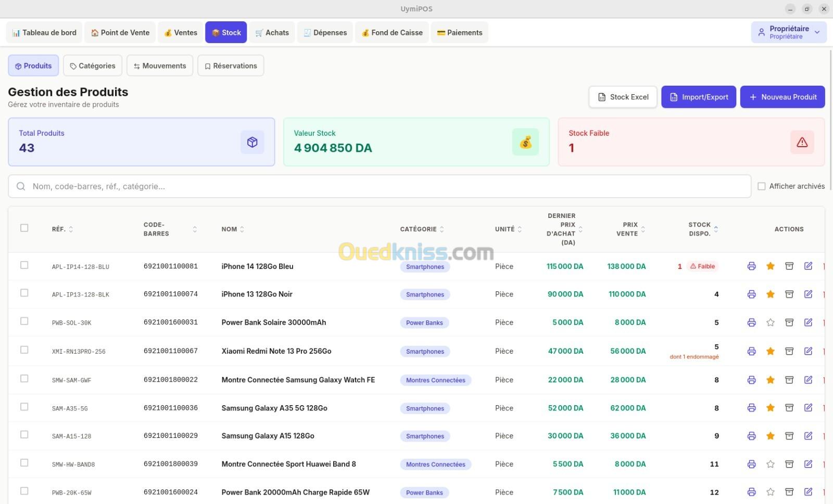The width and height of the screenshot is (833, 504).
Task: Select the SAM-A35-5G row checkbox
Action: point(24,407)
